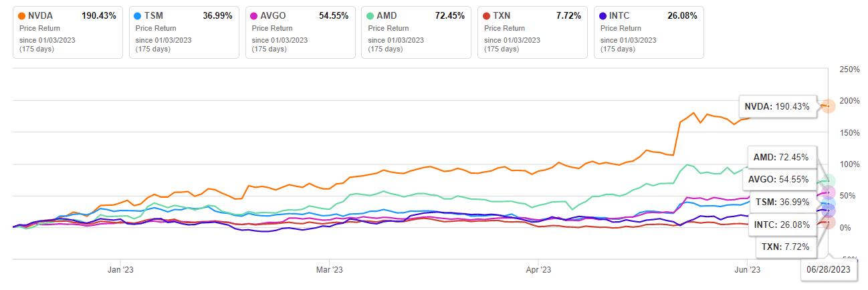Toggle the magenta AVGO legend dot
The image size is (868, 290).
[x=255, y=15]
